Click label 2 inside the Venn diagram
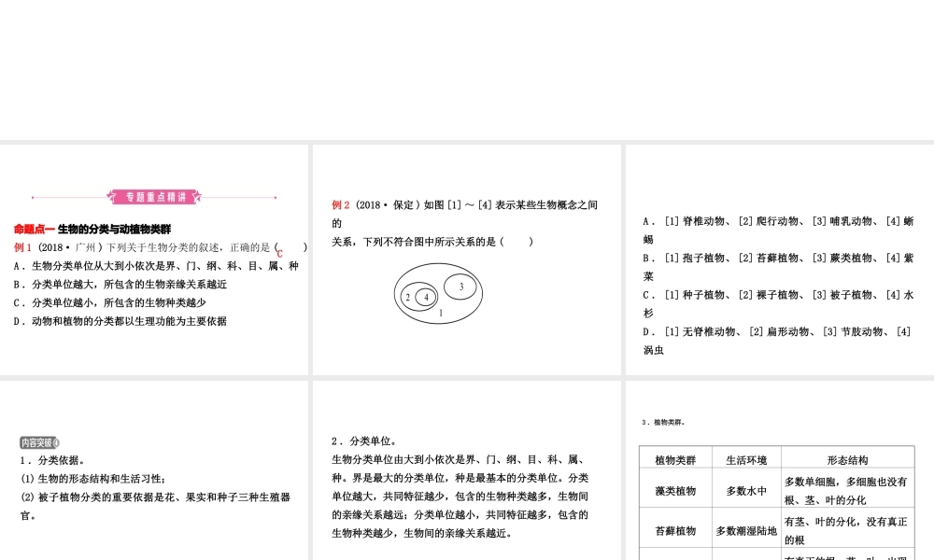Screen dimensions: 934x560 tap(407, 297)
